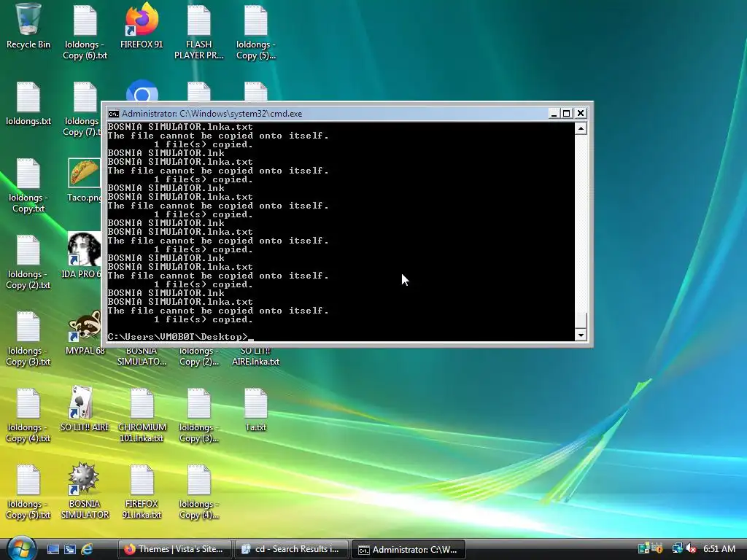Select the FIREFOX 91 desktop shortcut
Image resolution: width=747 pixels, height=560 pixels.
[142, 26]
